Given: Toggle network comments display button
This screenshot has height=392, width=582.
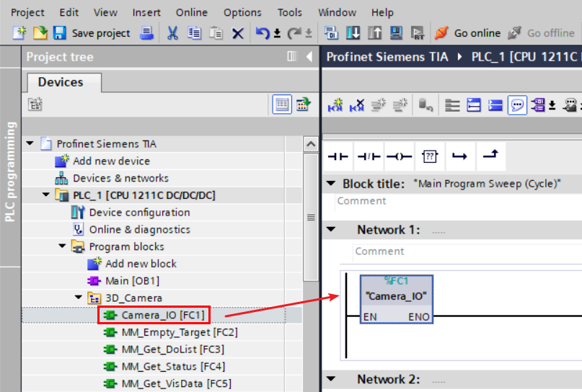Looking at the screenshot, I should [517, 105].
